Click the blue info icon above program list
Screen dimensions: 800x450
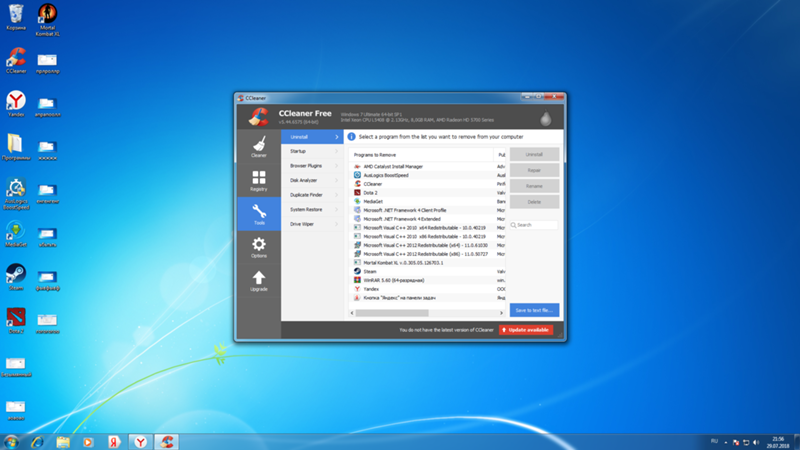pos(351,137)
